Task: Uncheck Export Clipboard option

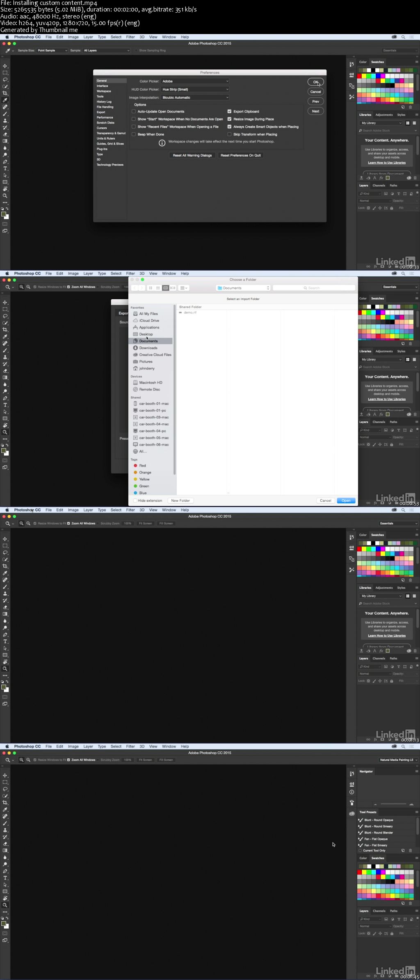Action: 230,111
